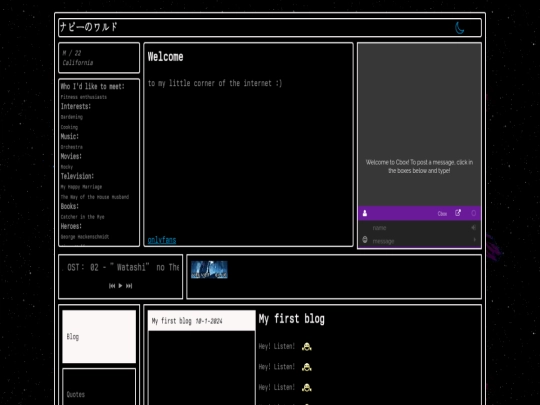Screen dimensions: 540x405
Task: Click the 'to my little corner' text
Action: coord(215,83)
